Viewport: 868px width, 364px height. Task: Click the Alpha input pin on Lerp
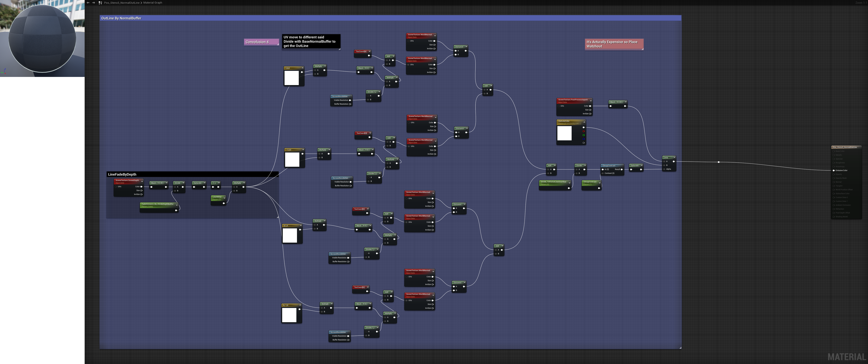(x=664, y=169)
